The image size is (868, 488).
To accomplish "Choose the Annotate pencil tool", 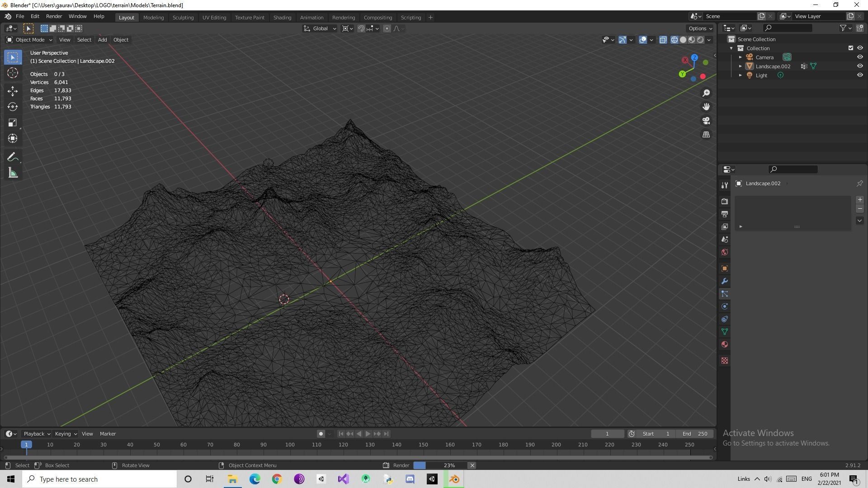I will click(x=13, y=157).
